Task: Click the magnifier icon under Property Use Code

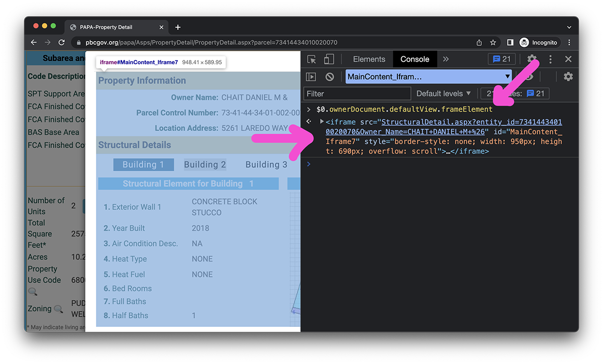Action: (x=33, y=292)
